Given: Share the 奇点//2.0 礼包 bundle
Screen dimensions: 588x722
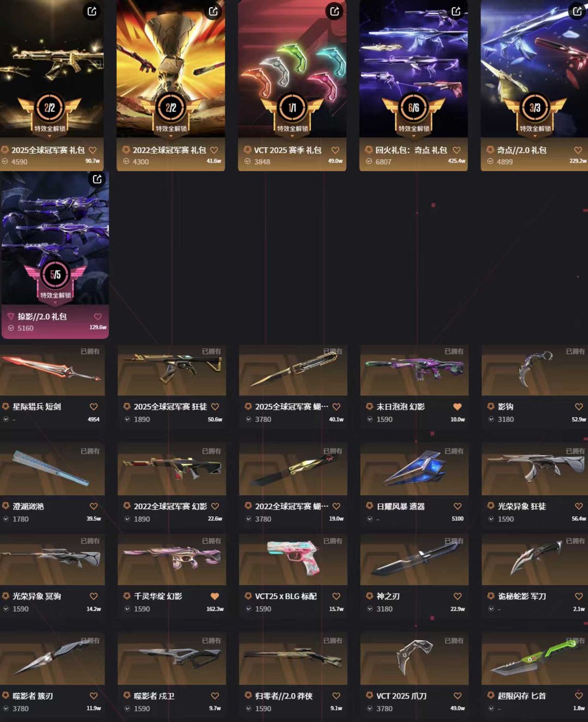Looking at the screenshot, I should click(x=577, y=11).
